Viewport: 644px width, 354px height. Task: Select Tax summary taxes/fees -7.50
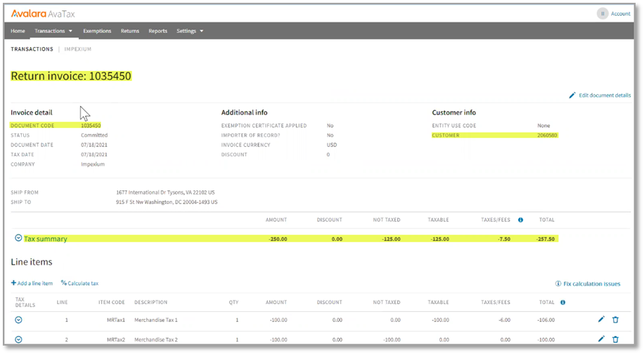(504, 239)
